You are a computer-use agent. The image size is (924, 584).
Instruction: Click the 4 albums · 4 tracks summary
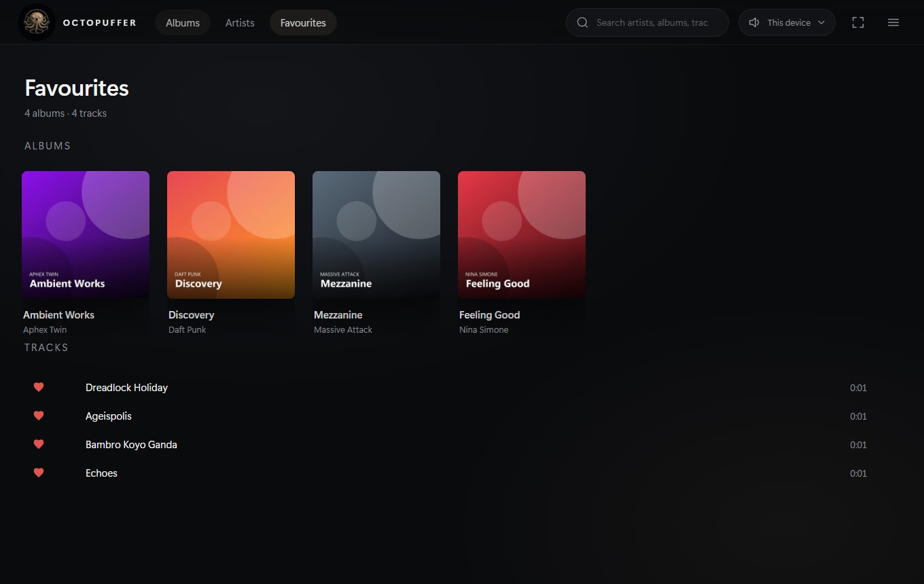65,113
